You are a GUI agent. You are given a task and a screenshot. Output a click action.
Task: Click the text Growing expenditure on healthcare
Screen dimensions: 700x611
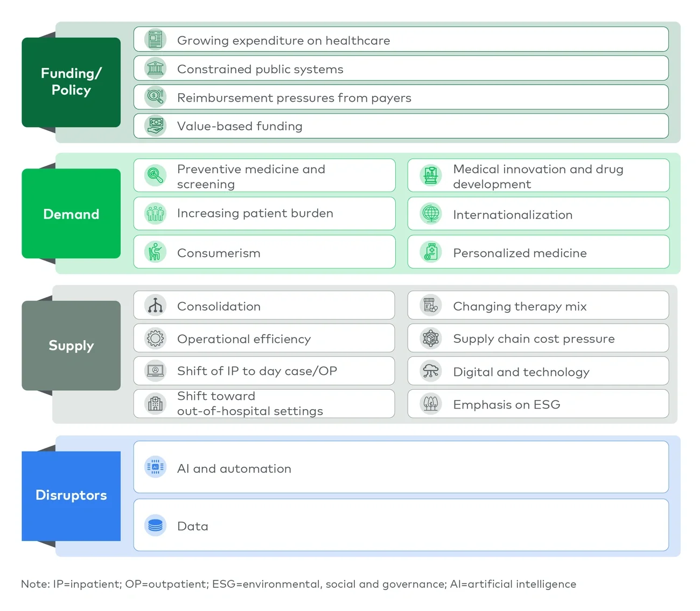(x=283, y=40)
